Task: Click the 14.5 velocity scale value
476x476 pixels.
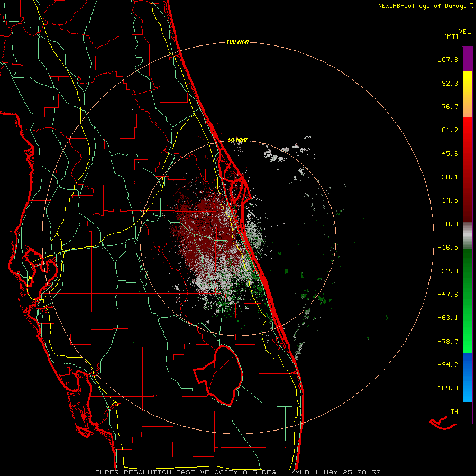Action: click(450, 200)
